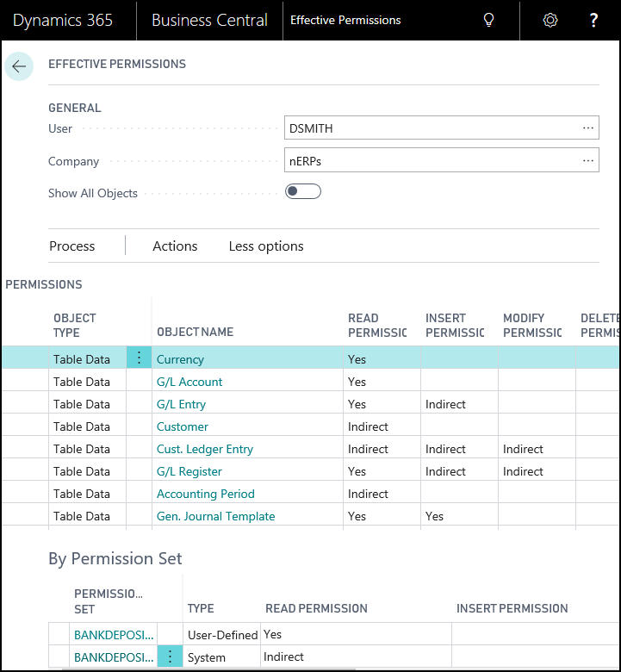Select Insert Permission Indirect for G/L Register
This screenshot has height=672, width=621.
pos(459,471)
